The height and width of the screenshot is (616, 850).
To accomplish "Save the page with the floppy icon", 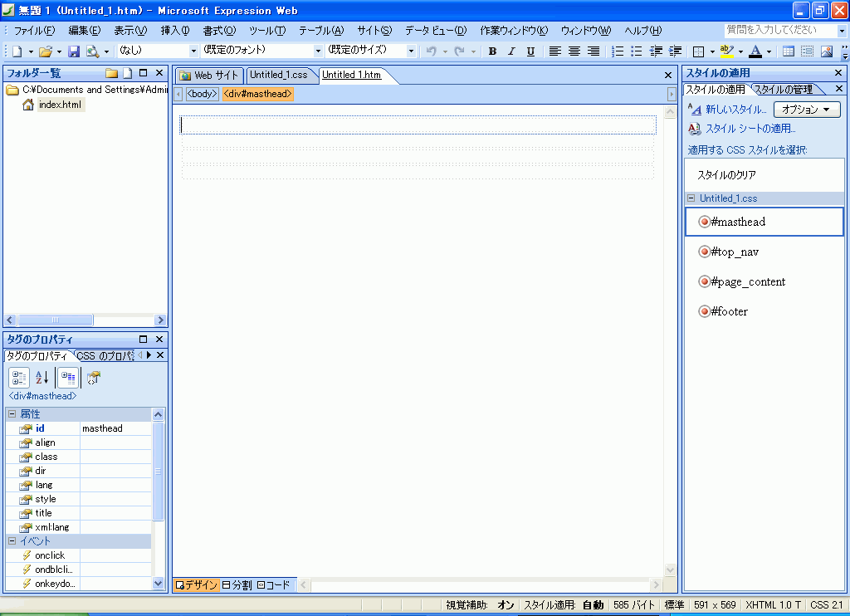I will pyautogui.click(x=74, y=51).
